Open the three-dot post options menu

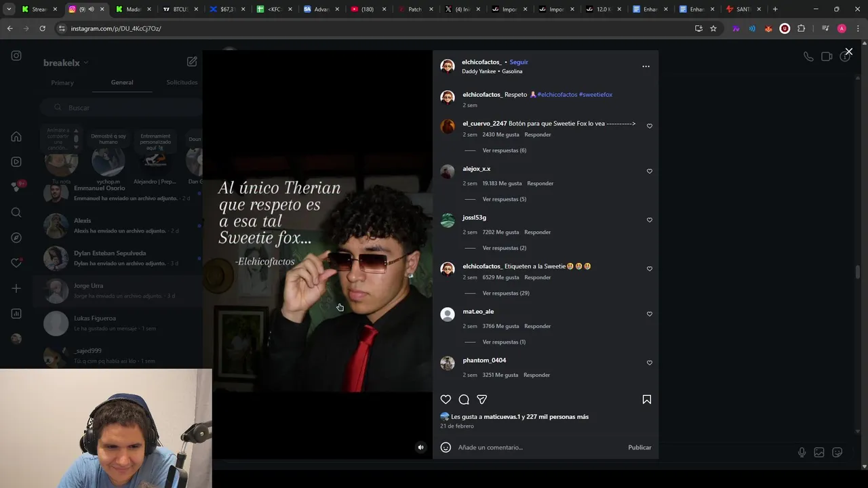(x=646, y=66)
